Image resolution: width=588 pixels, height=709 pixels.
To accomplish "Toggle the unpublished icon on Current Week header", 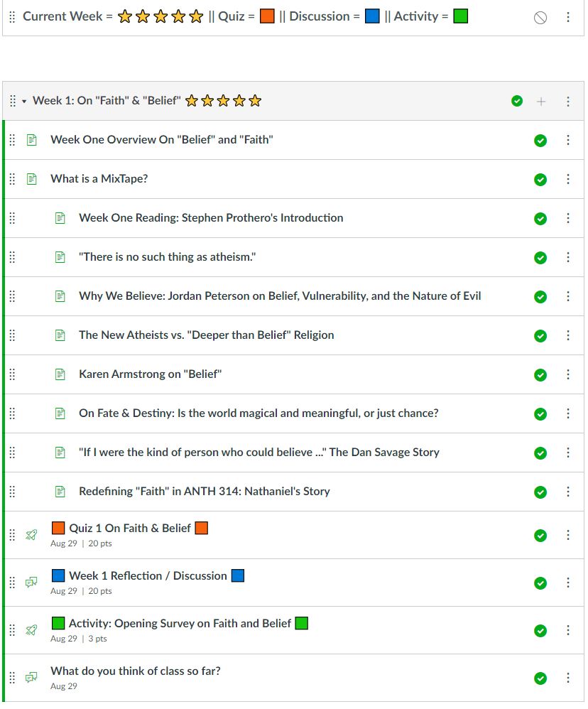I will (540, 18).
